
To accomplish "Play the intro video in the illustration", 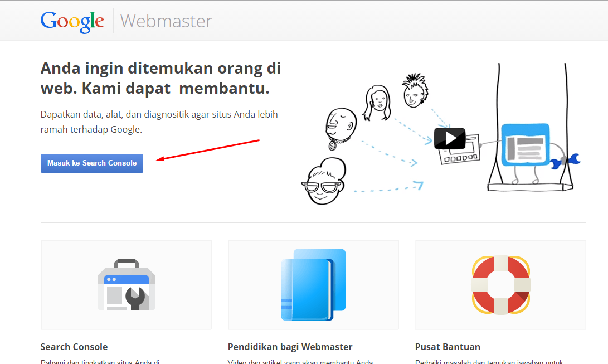I will pyautogui.click(x=449, y=138).
